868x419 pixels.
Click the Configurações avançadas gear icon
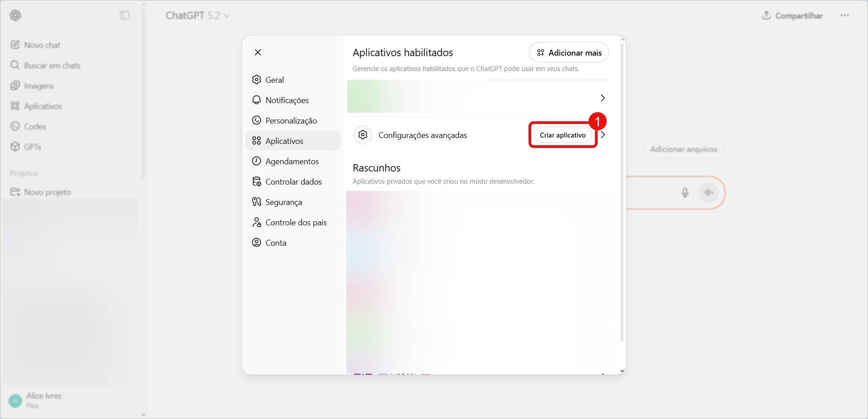363,135
